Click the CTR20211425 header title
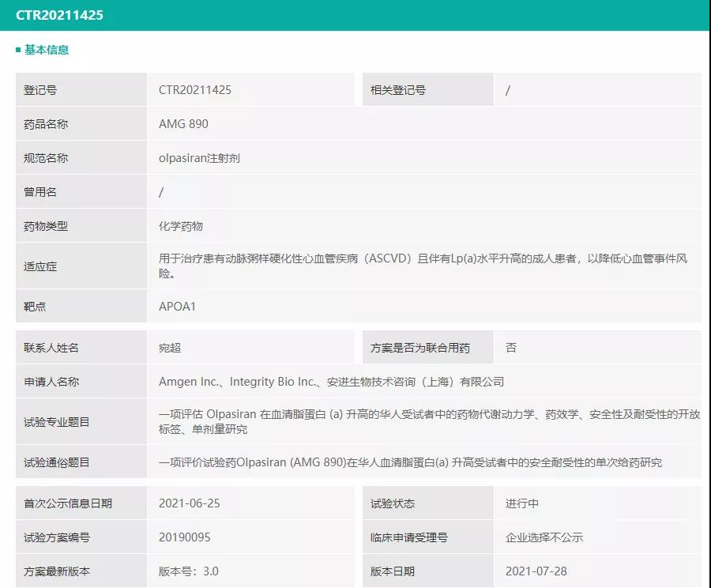Image resolution: width=711 pixels, height=588 pixels. click(x=59, y=15)
